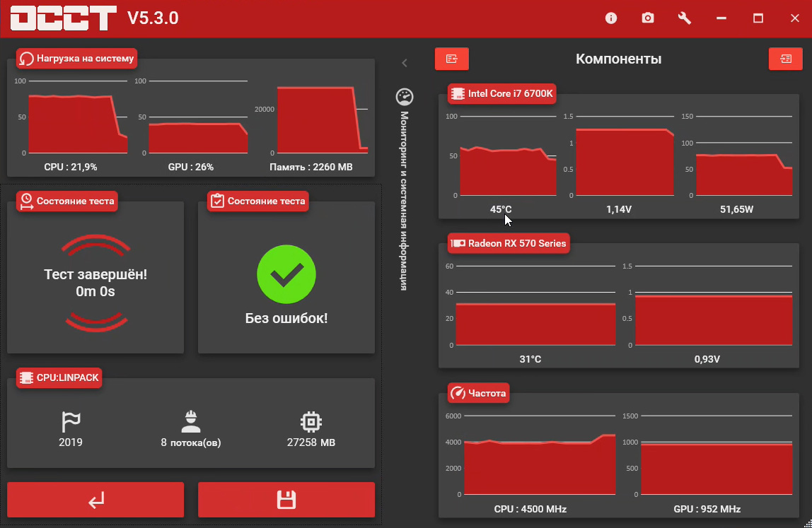Viewport: 812px width, 528px height.
Task: Select the CPU:LINPACK label
Action: coord(59,377)
